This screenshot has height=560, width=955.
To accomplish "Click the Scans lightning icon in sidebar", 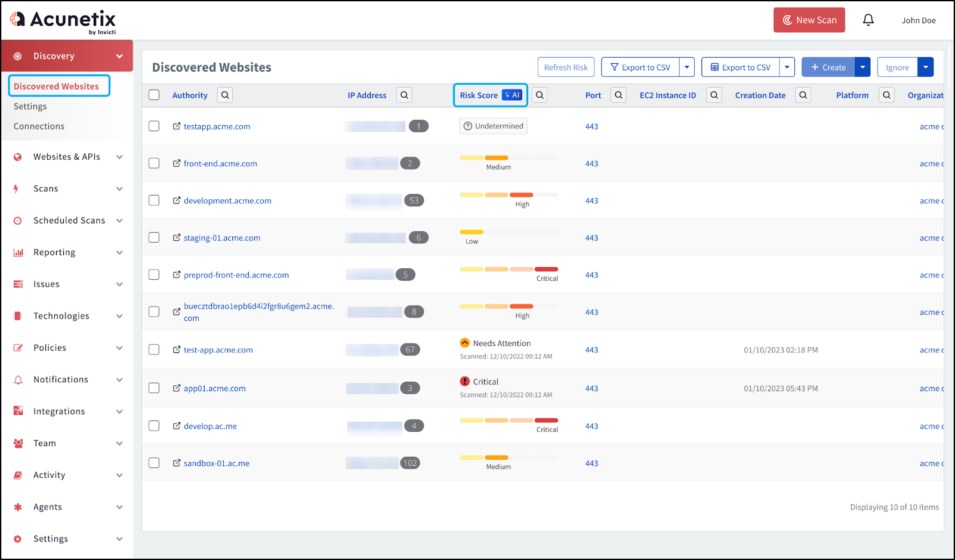I will point(16,189).
